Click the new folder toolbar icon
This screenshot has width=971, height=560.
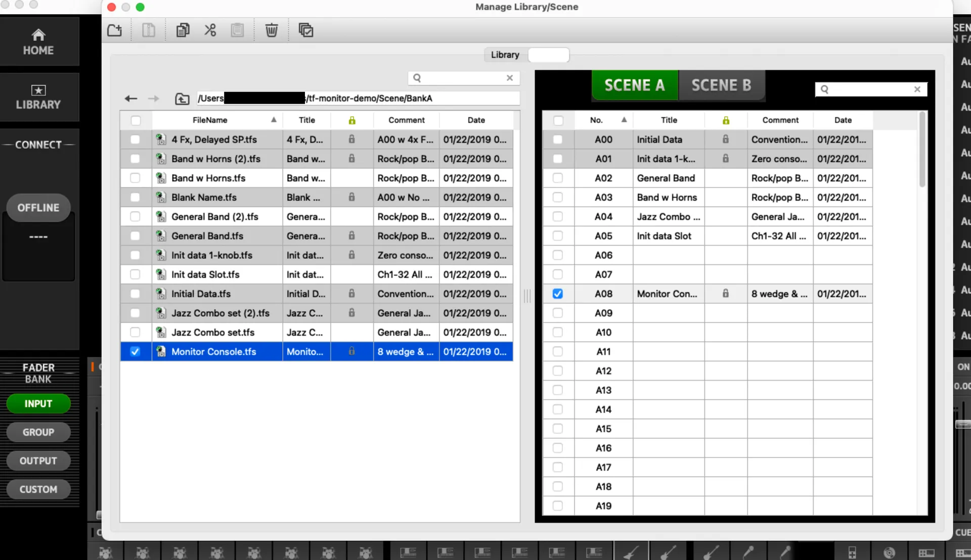click(115, 30)
